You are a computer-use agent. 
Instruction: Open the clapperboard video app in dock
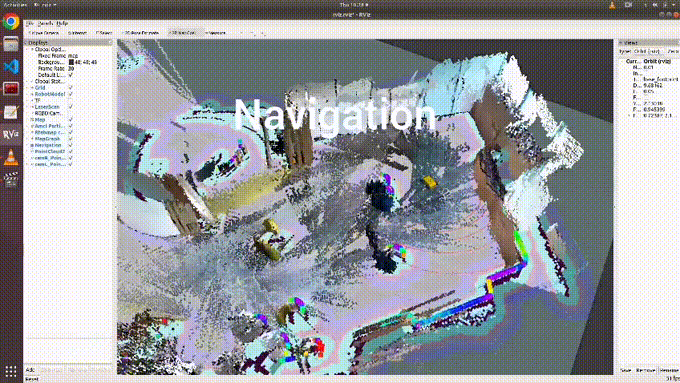(x=11, y=180)
